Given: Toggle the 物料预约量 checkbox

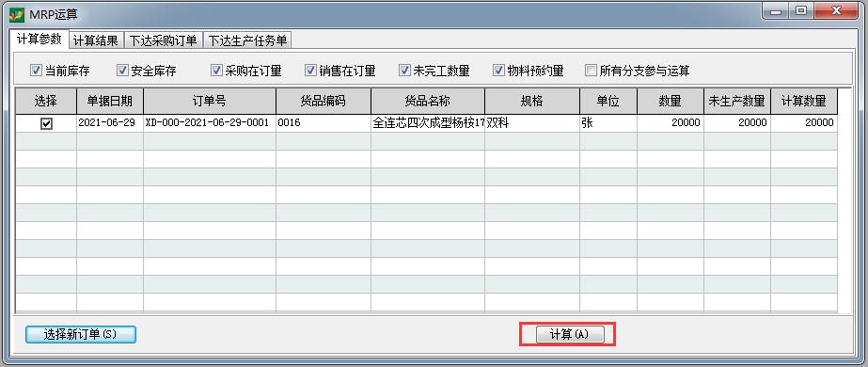Looking at the screenshot, I should coord(498,71).
